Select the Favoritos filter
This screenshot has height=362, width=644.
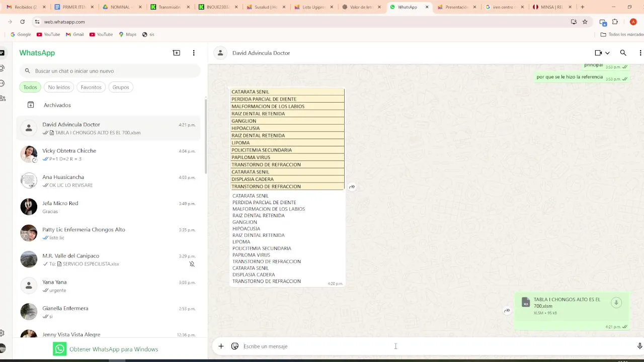pos(91,87)
